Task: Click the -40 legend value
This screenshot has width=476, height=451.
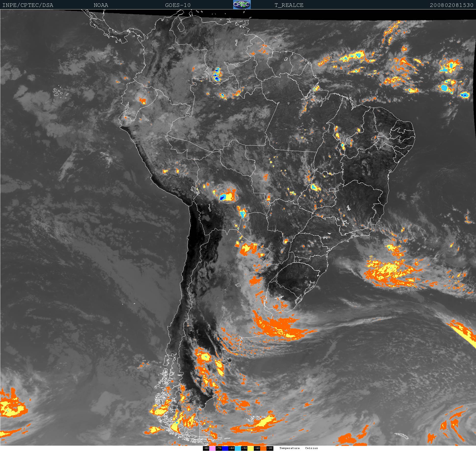Action: pos(257,448)
